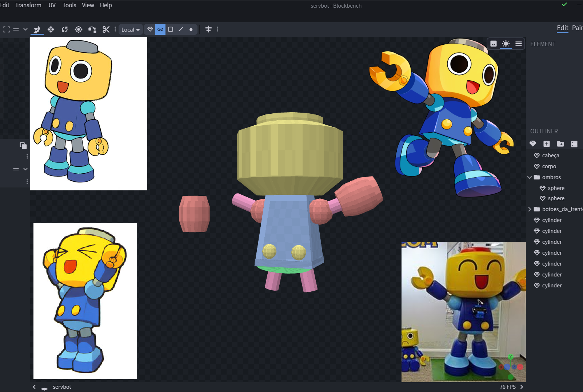The width and height of the screenshot is (583, 392).
Task: Select the Vertex Snap tool
Action: [92, 29]
